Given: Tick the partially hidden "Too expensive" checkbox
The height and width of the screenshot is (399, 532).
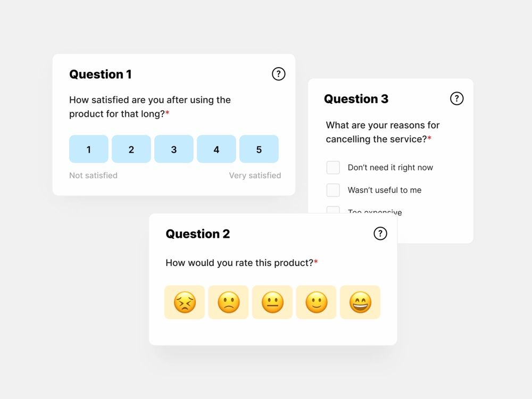Looking at the screenshot, I should click(x=333, y=210).
